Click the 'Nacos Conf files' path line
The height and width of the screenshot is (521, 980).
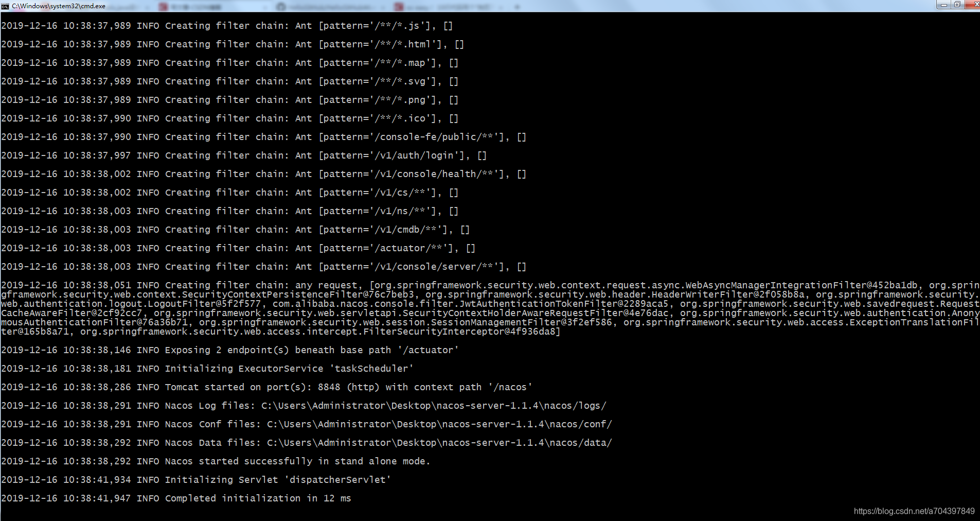tap(307, 424)
